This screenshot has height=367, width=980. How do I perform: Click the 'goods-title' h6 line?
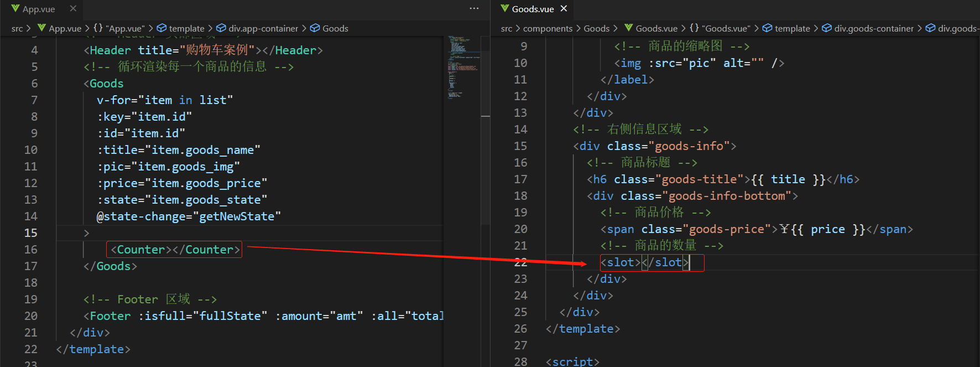[723, 179]
